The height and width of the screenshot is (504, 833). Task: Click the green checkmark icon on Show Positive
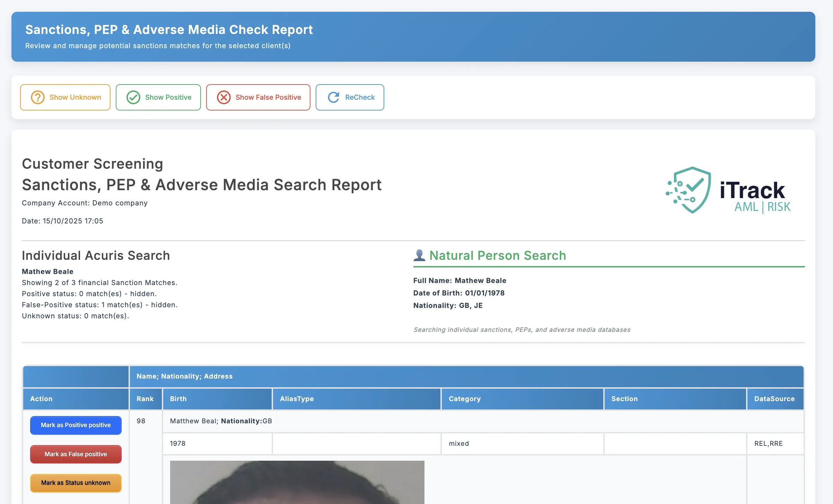coord(133,97)
